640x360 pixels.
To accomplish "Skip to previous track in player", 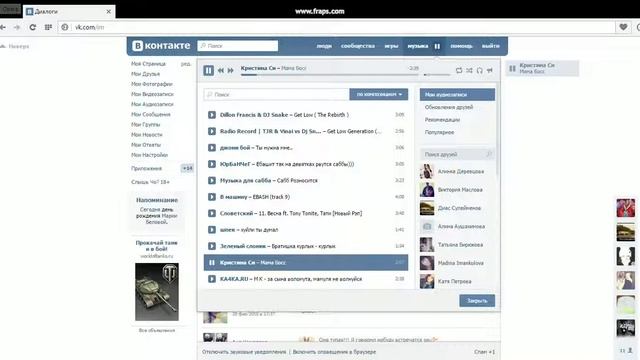I will pos(221,71).
